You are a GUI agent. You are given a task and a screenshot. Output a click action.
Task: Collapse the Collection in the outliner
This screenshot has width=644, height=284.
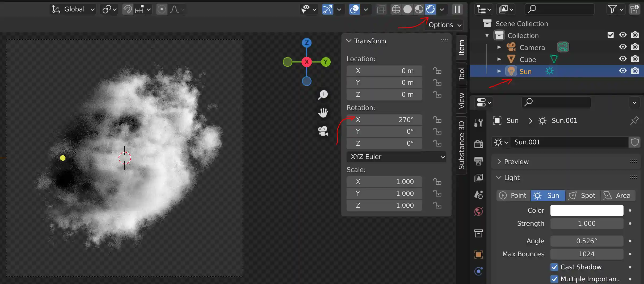[487, 35]
